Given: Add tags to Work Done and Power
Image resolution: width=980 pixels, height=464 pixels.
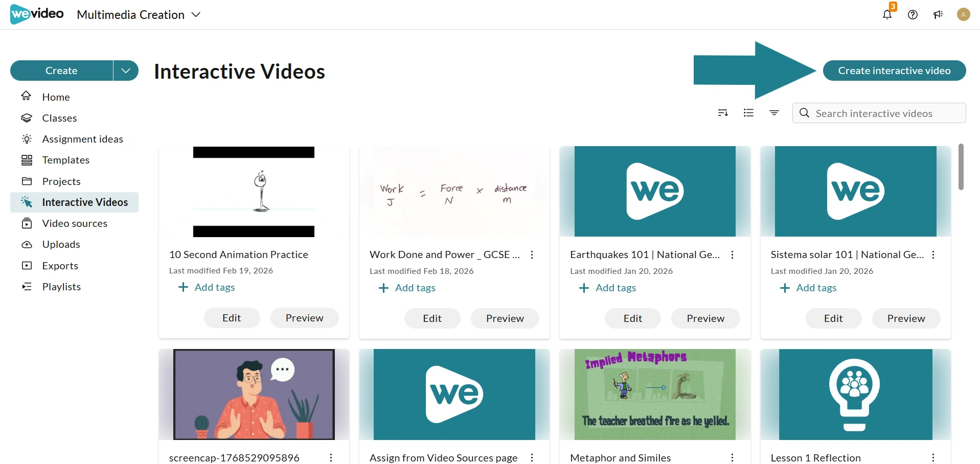Looking at the screenshot, I should [x=407, y=288].
